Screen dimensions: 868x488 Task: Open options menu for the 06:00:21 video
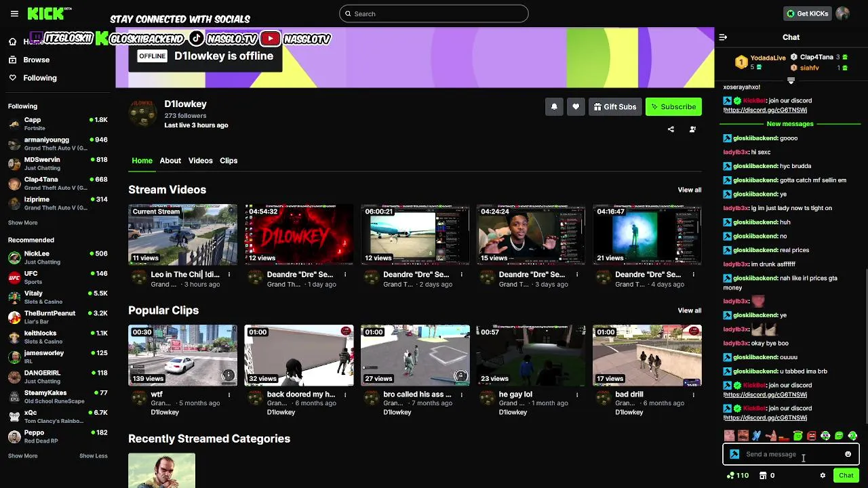pyautogui.click(x=461, y=274)
